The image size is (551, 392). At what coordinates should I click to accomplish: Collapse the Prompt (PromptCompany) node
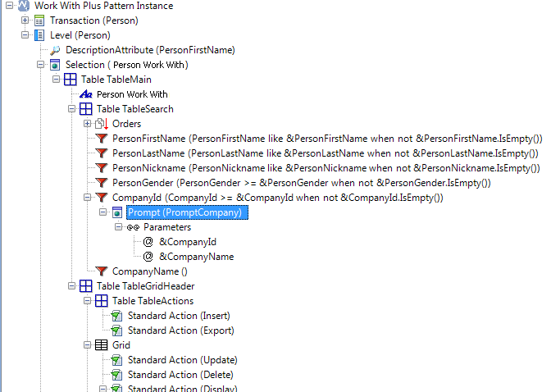[103, 212]
